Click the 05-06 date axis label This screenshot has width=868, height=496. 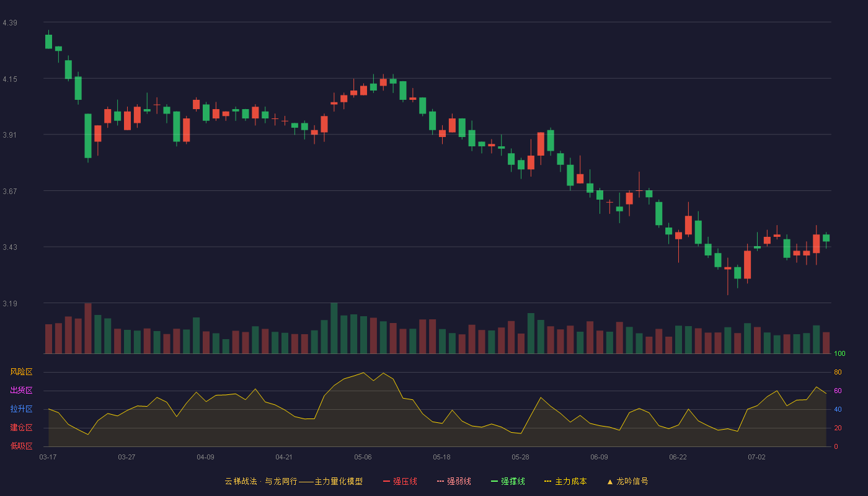(363, 457)
